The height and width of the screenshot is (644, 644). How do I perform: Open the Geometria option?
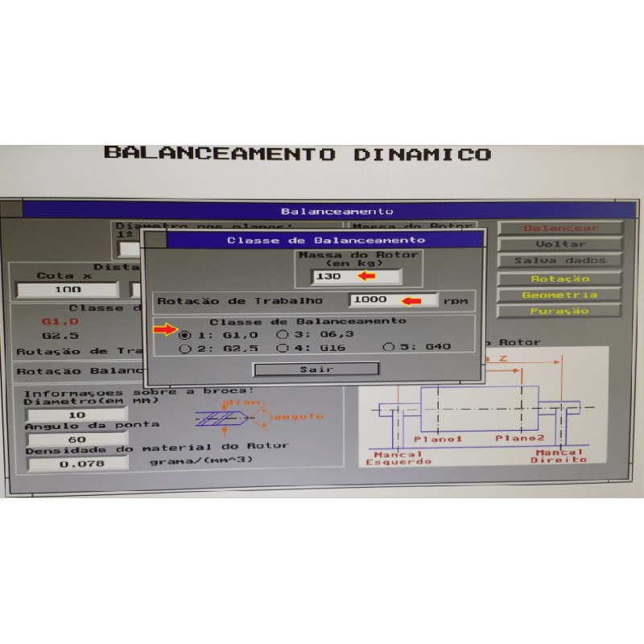[x=559, y=295]
